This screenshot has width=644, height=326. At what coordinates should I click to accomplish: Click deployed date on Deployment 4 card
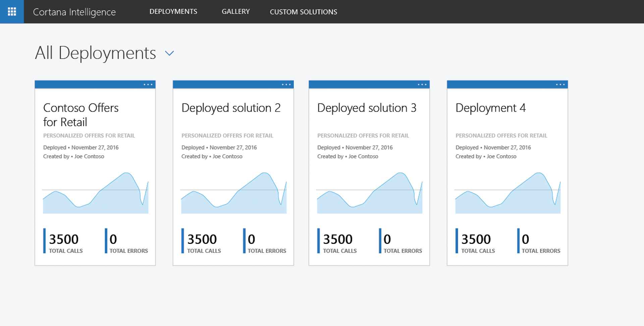pos(493,148)
